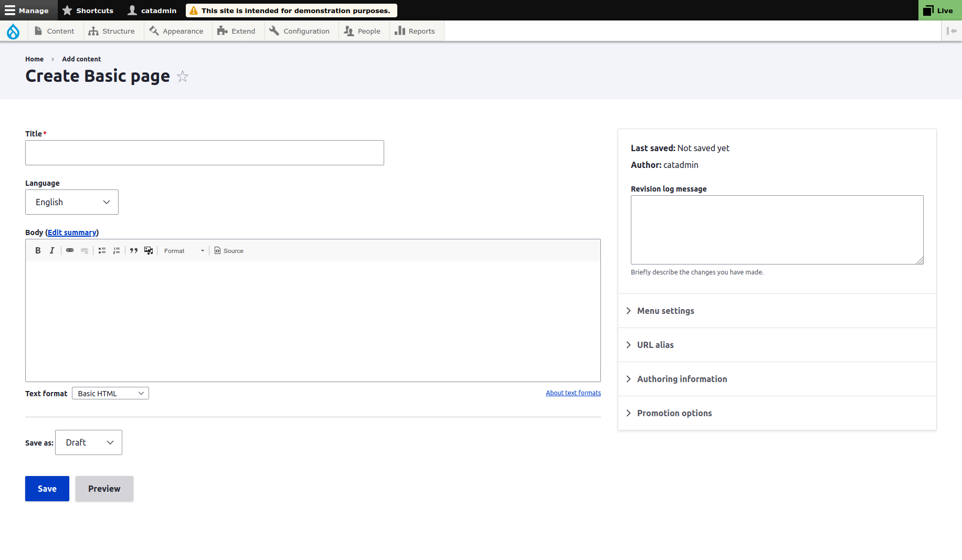This screenshot has height=560, width=962.
Task: Click the Drupal logo in the toolbar
Action: (x=14, y=31)
